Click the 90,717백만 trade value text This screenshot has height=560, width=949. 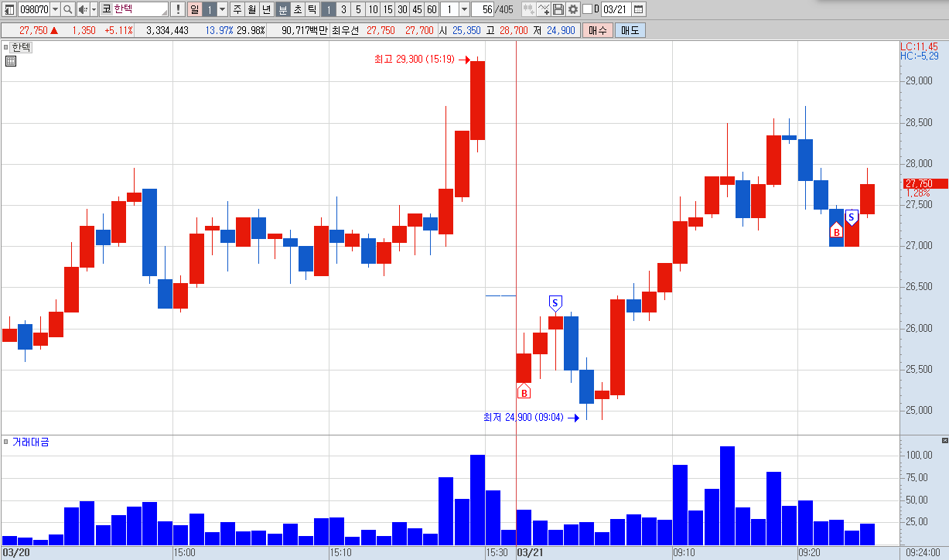point(305,30)
